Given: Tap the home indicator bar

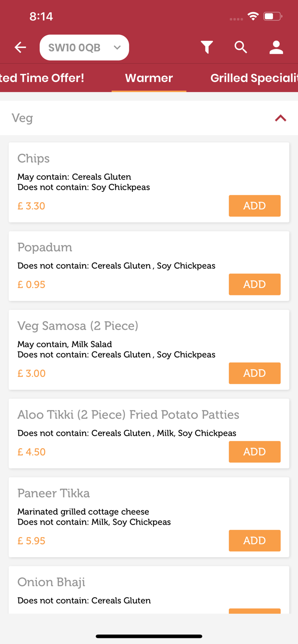Looking at the screenshot, I should (149, 636).
